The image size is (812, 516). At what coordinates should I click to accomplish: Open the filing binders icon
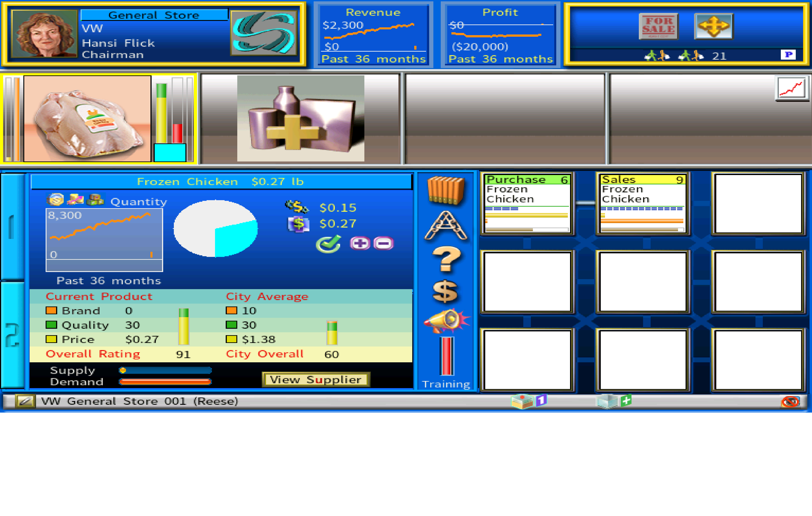pos(446,190)
